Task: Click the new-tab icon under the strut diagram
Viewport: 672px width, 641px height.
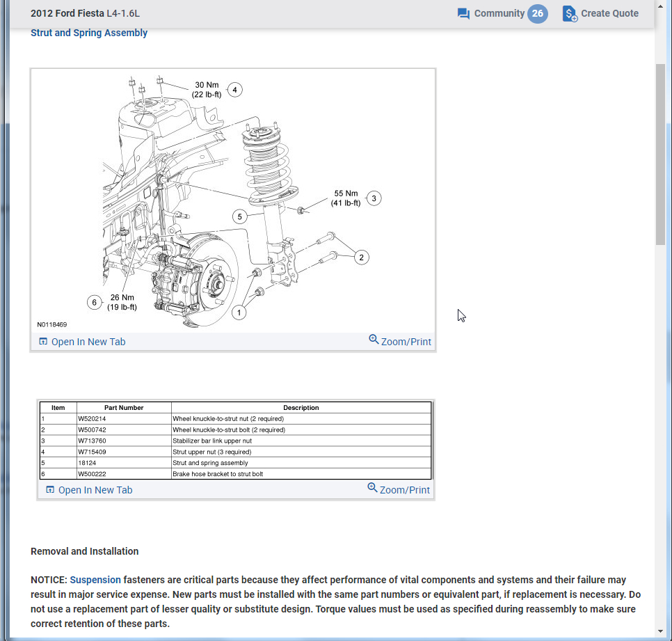Action: (x=43, y=342)
